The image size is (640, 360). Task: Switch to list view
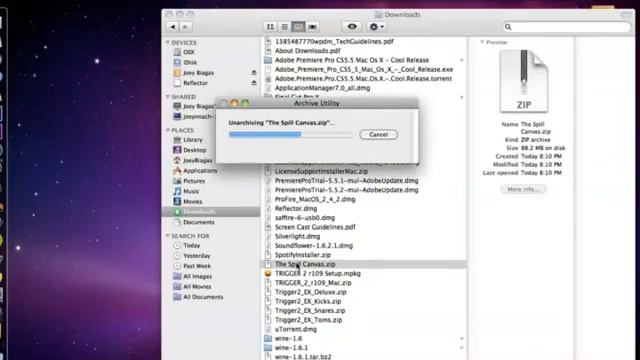coord(284,27)
